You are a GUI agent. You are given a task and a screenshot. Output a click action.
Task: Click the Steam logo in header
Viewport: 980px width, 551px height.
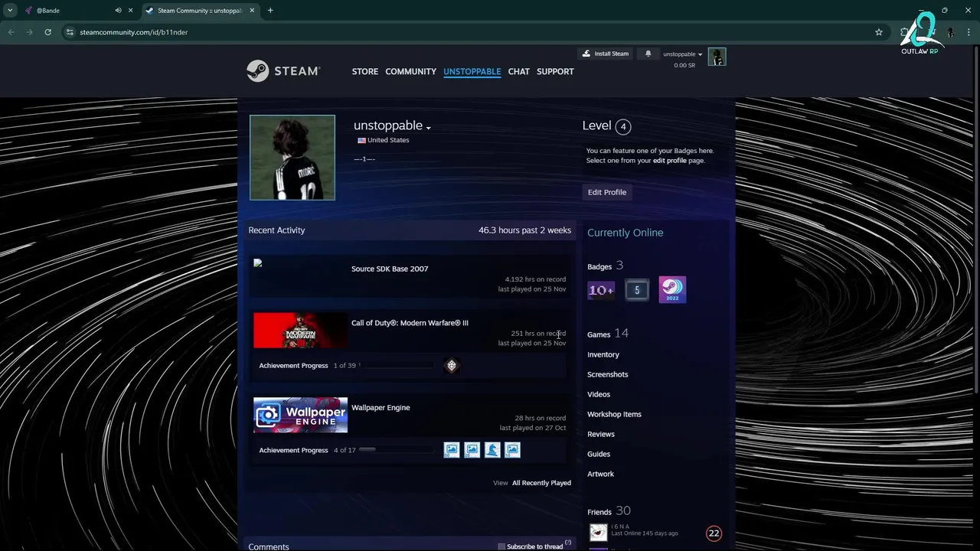283,71
